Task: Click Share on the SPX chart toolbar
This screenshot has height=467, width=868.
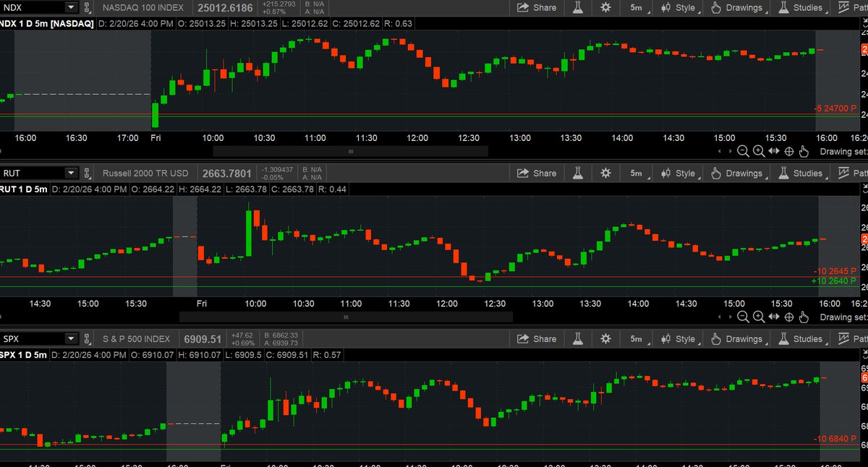Action: [537, 338]
